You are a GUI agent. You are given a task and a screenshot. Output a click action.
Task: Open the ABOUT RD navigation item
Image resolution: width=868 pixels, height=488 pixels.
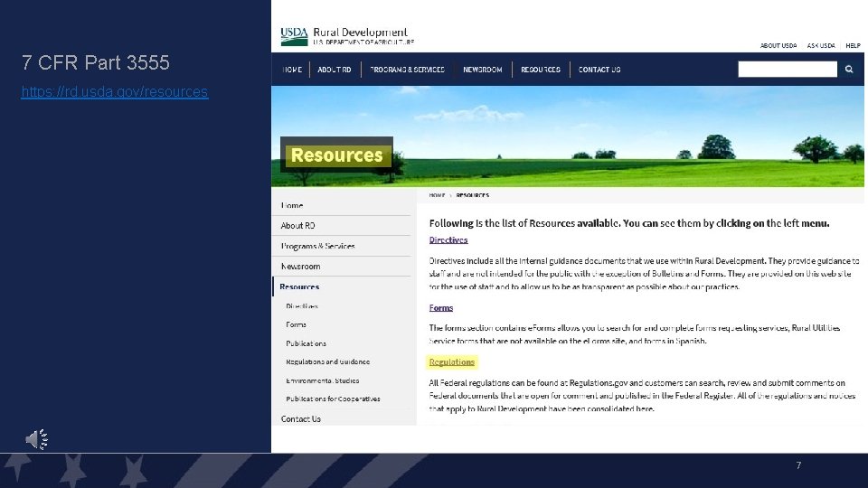point(335,70)
